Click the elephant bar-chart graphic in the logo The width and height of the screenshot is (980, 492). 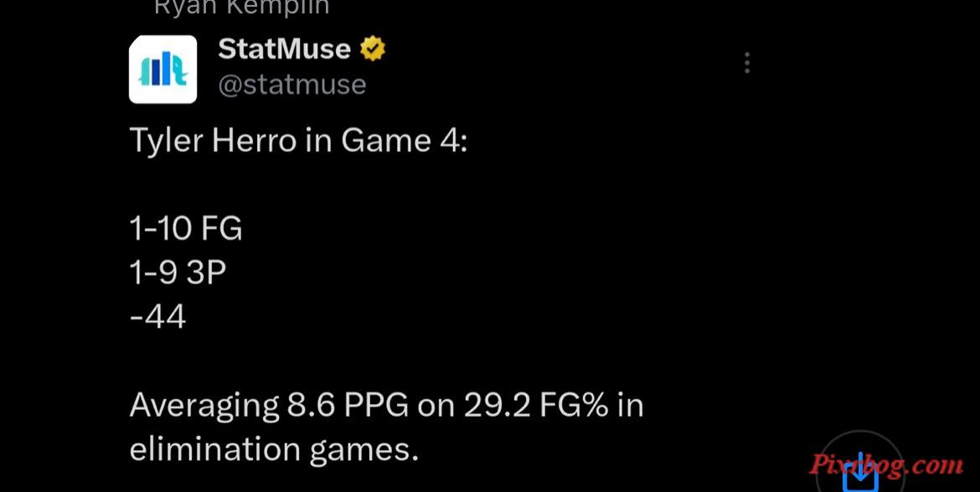tap(162, 70)
